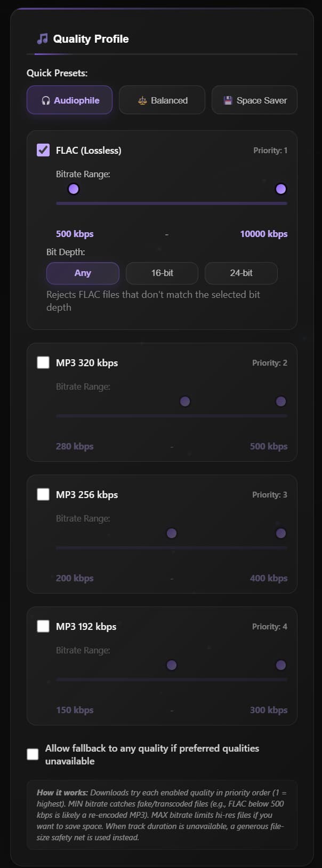322x868 pixels.
Task: Click the MP3 320 maximum bitrate handle
Action: coord(281,401)
